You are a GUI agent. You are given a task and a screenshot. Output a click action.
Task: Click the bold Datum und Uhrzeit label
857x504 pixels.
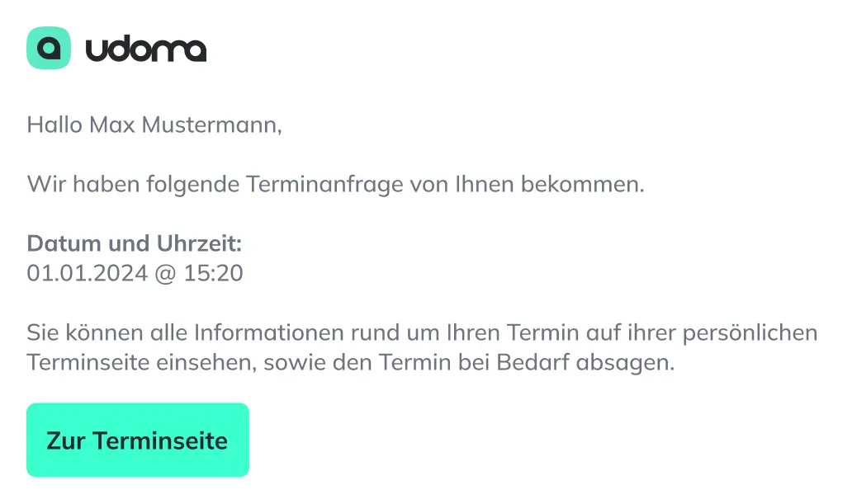click(135, 243)
